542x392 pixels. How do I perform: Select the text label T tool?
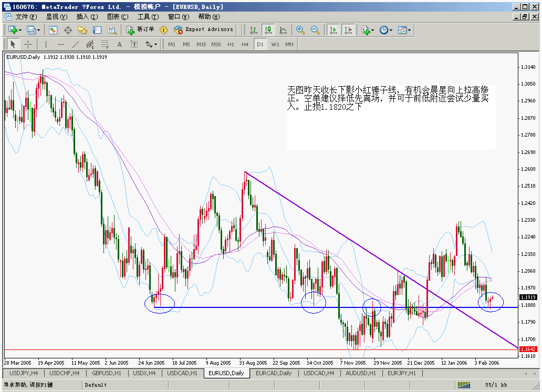tap(134, 44)
